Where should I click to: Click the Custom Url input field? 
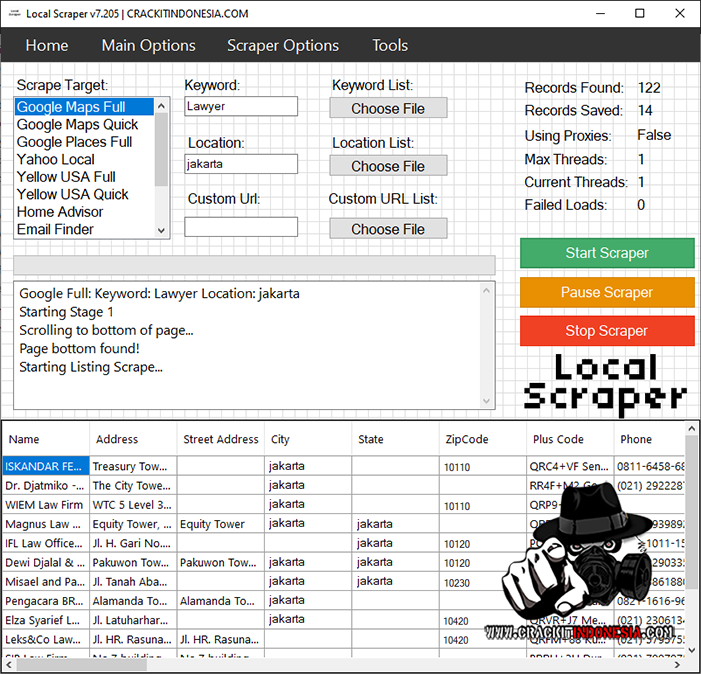pyautogui.click(x=241, y=227)
